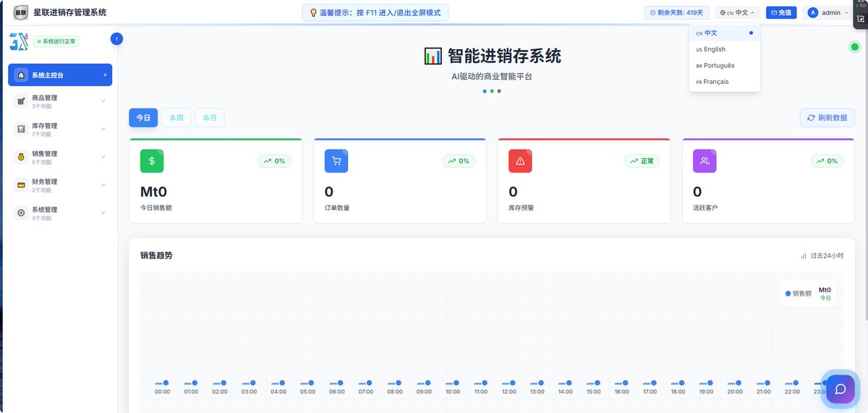Click the 星联 logo in the header

click(x=20, y=12)
